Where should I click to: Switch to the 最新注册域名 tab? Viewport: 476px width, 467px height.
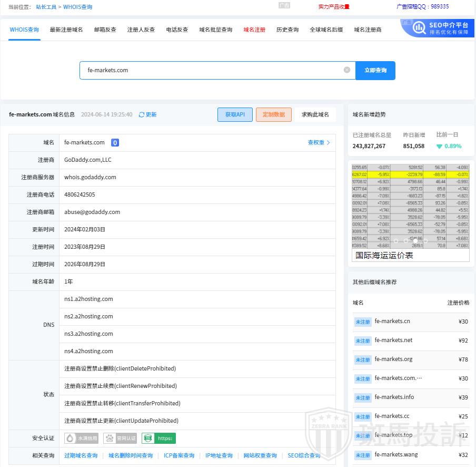(x=66, y=30)
